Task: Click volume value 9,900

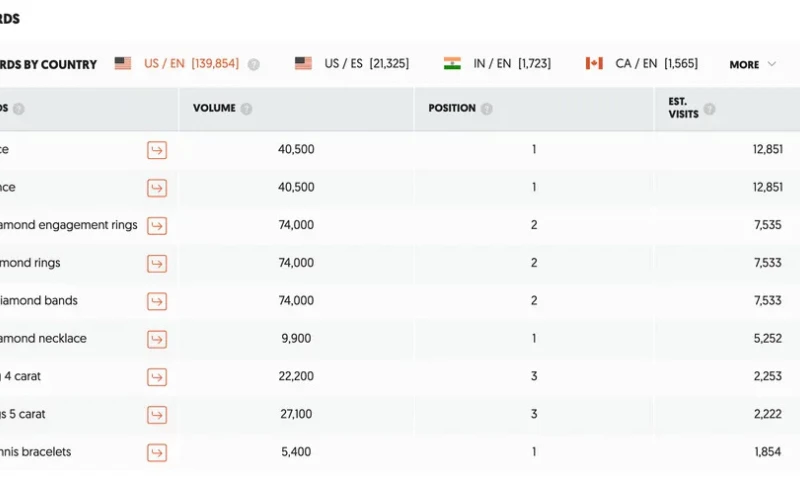Action: [x=296, y=338]
